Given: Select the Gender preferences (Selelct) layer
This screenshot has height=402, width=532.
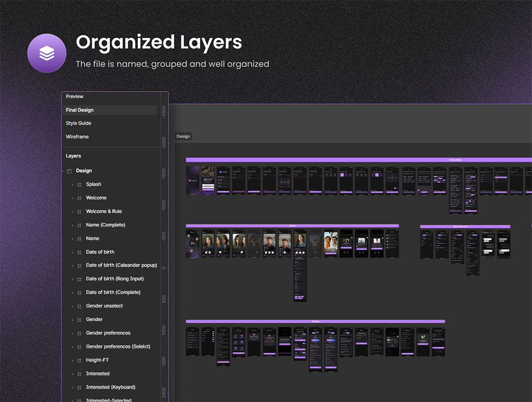Looking at the screenshot, I should pyautogui.click(x=118, y=346).
